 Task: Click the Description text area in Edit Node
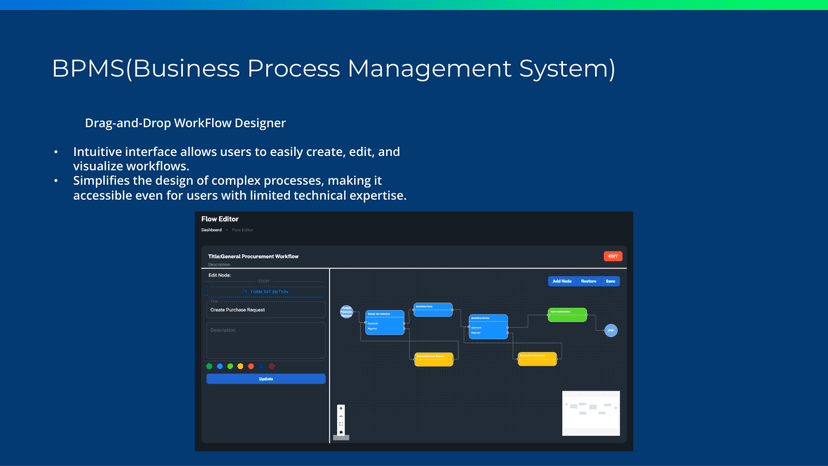[x=266, y=340]
